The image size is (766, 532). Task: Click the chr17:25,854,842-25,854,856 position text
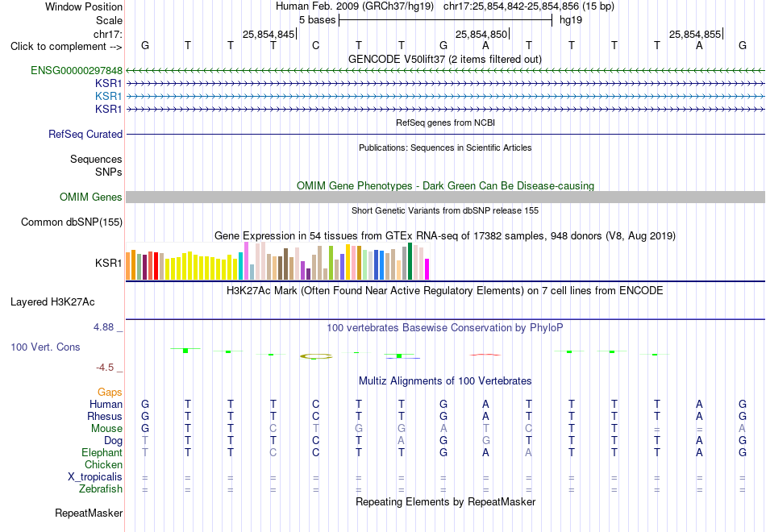(529, 6)
